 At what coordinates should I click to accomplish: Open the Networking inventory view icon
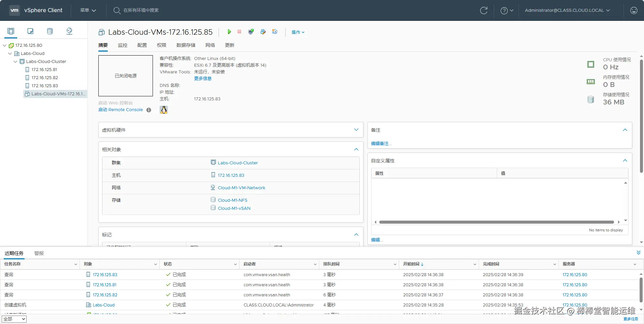pos(69,31)
